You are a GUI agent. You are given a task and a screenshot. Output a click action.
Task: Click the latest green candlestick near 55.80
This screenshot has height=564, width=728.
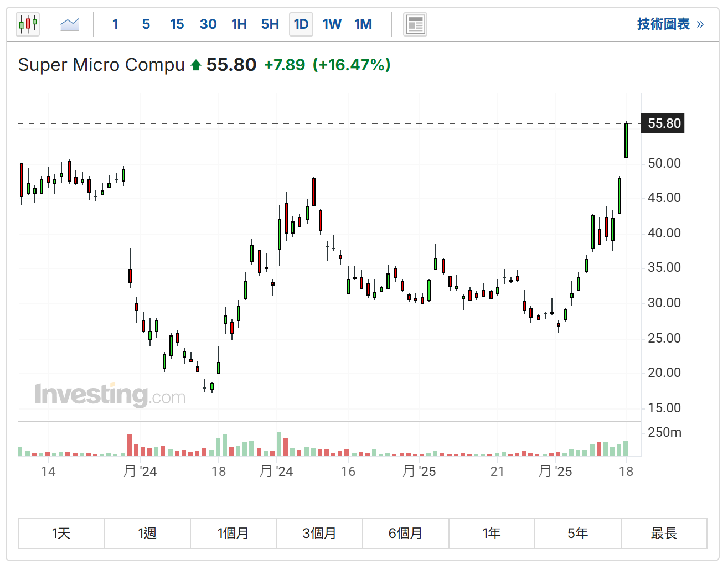pos(626,141)
